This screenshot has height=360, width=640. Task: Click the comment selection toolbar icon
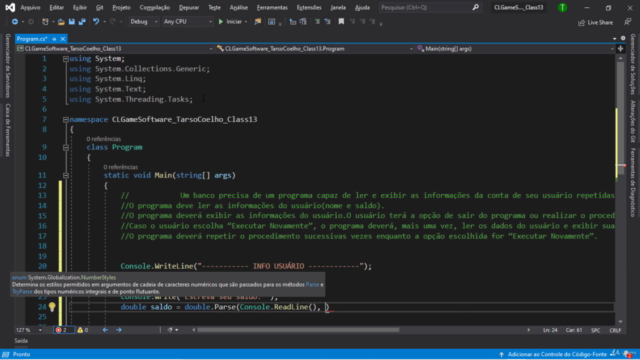point(317,22)
